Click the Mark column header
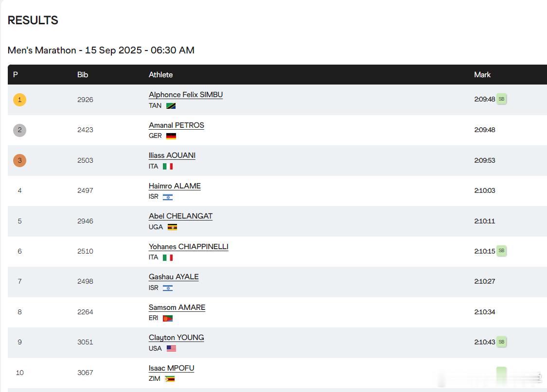Image resolution: width=547 pixels, height=392 pixels. pos(482,75)
